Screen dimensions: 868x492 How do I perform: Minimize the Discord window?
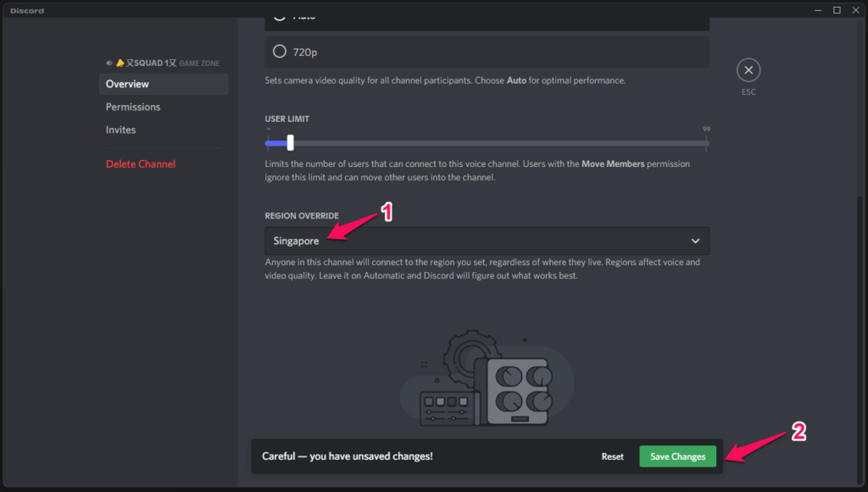[815, 10]
